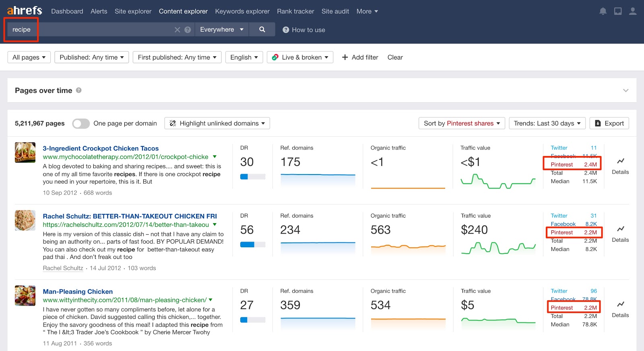644x351 pixels.
Task: Click the '5,211,967 pages' result count
Action: pyautogui.click(x=40, y=123)
